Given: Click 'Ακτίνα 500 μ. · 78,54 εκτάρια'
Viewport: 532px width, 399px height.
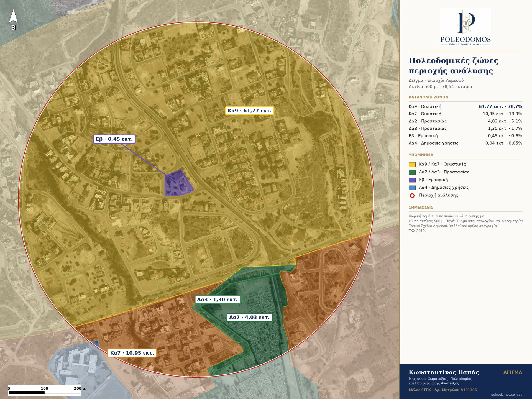Looking at the screenshot, I should 440,86.
